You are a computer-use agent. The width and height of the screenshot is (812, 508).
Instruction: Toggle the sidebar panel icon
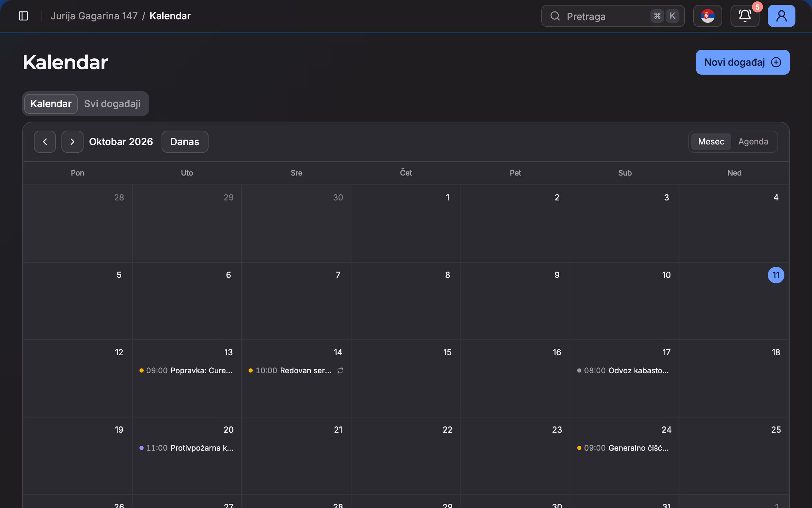click(x=23, y=16)
